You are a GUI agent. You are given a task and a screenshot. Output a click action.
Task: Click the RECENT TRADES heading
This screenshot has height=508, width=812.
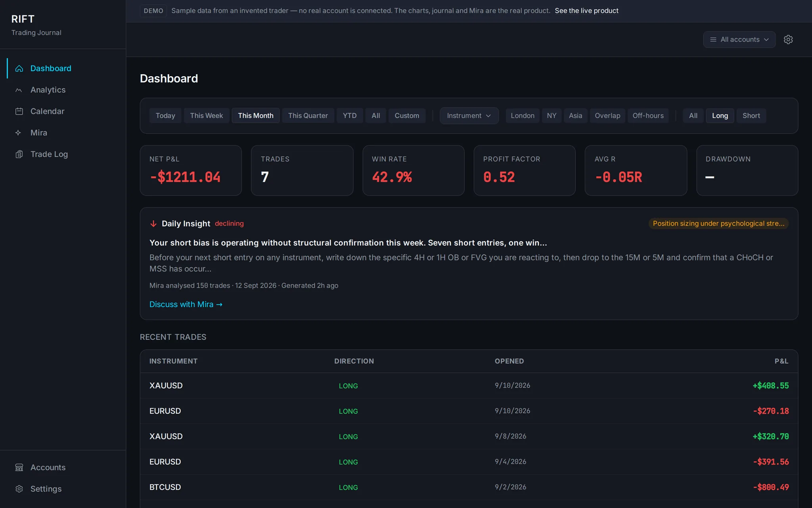(173, 337)
